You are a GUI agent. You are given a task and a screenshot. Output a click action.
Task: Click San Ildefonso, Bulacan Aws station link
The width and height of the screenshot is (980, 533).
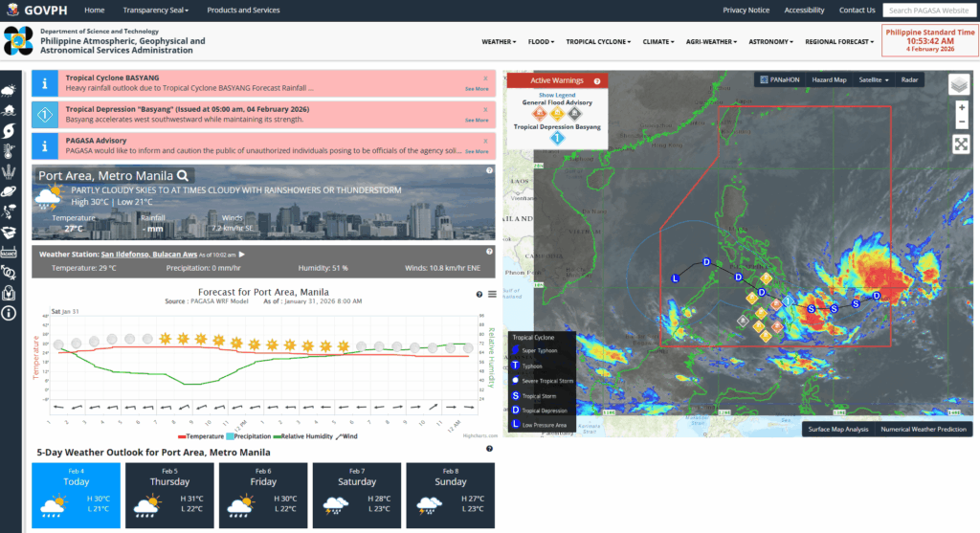148,255
